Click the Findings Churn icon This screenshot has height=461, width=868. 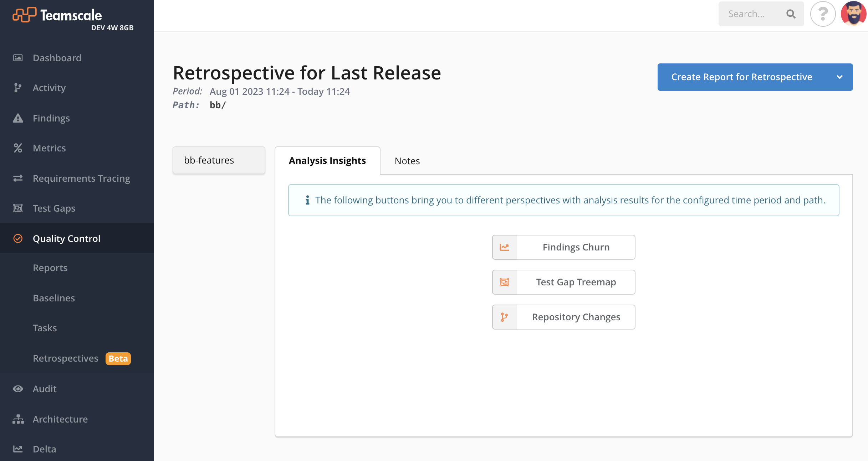tap(504, 247)
